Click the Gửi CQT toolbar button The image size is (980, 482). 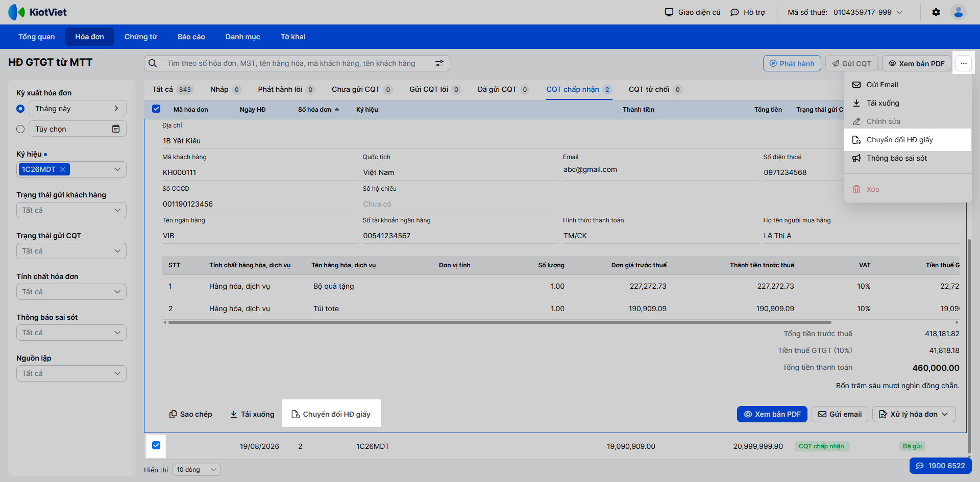pos(851,63)
